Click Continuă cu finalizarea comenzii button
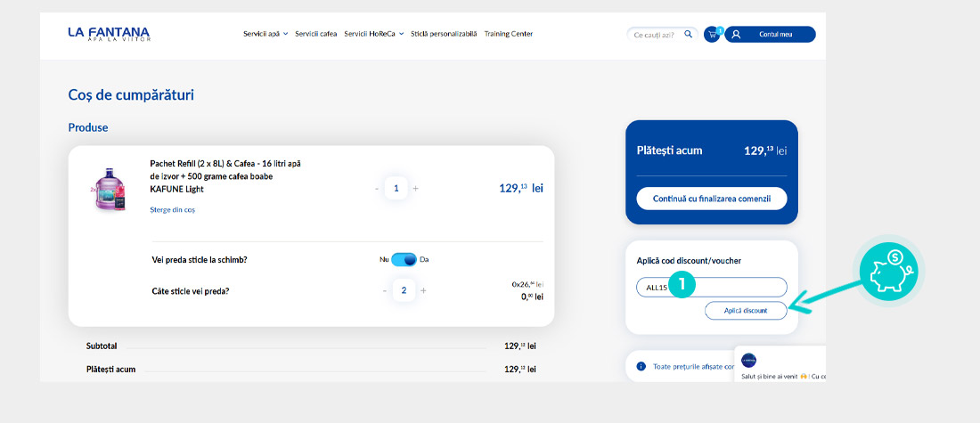980x423 pixels. pos(712,198)
